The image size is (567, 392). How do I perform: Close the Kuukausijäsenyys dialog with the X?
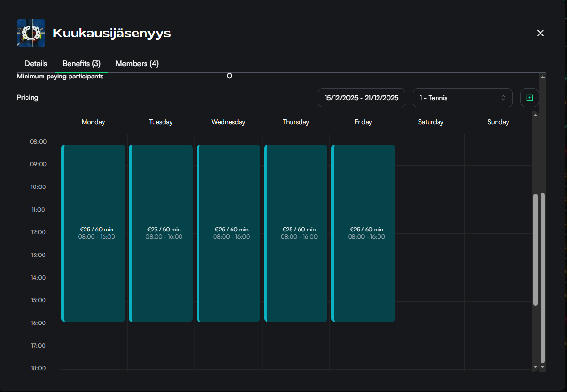tap(541, 33)
